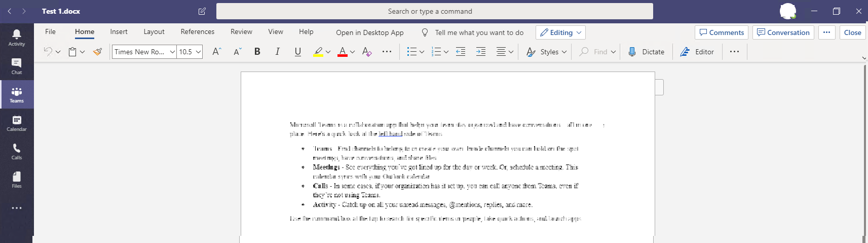Increase indent of the paragraph

point(481,52)
